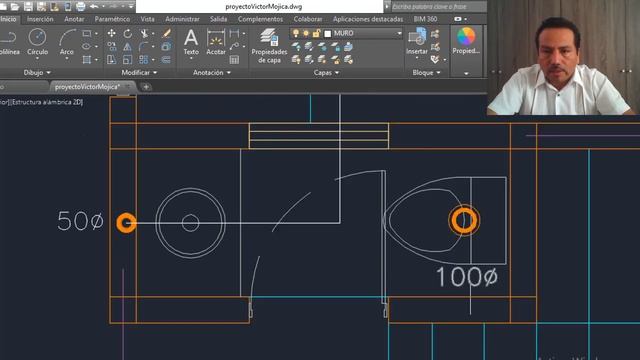640x360 pixels.
Task: Open the Vista ribbon tab
Action: (147, 19)
